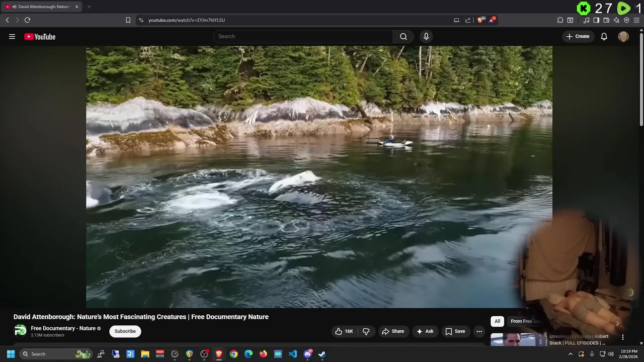
Task: Open Free Documentary - Nature channel name
Action: 63,328
